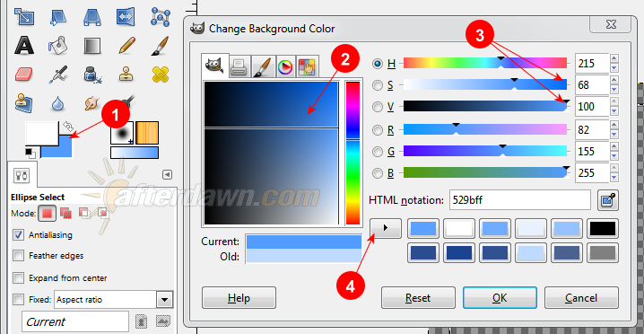644x334 pixels.
Task: Increase the R value with up arrow
Action: click(x=614, y=126)
